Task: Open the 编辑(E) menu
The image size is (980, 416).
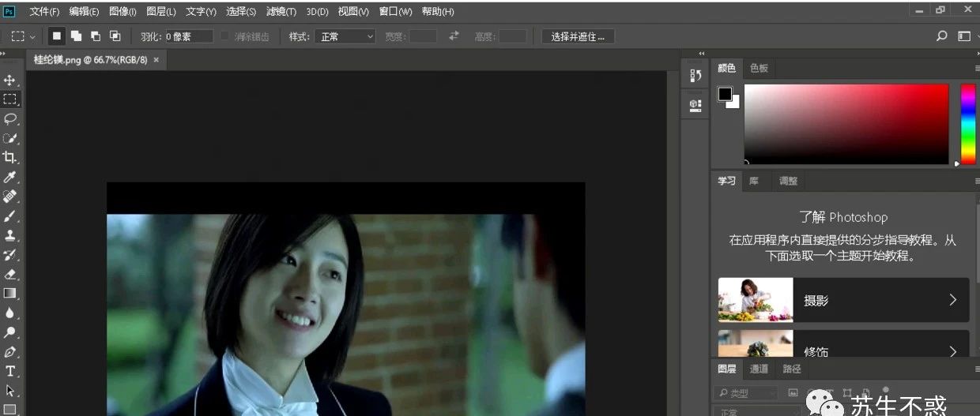Action: 84,12
